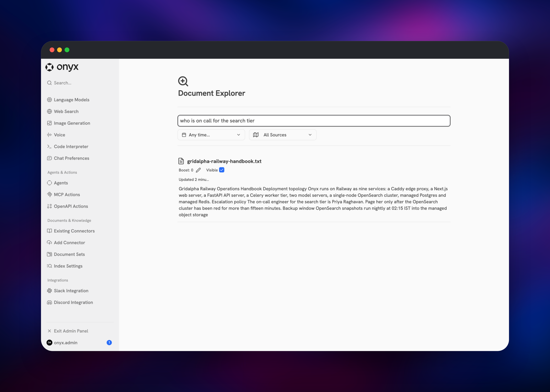Click the Integrations section label

click(x=58, y=280)
